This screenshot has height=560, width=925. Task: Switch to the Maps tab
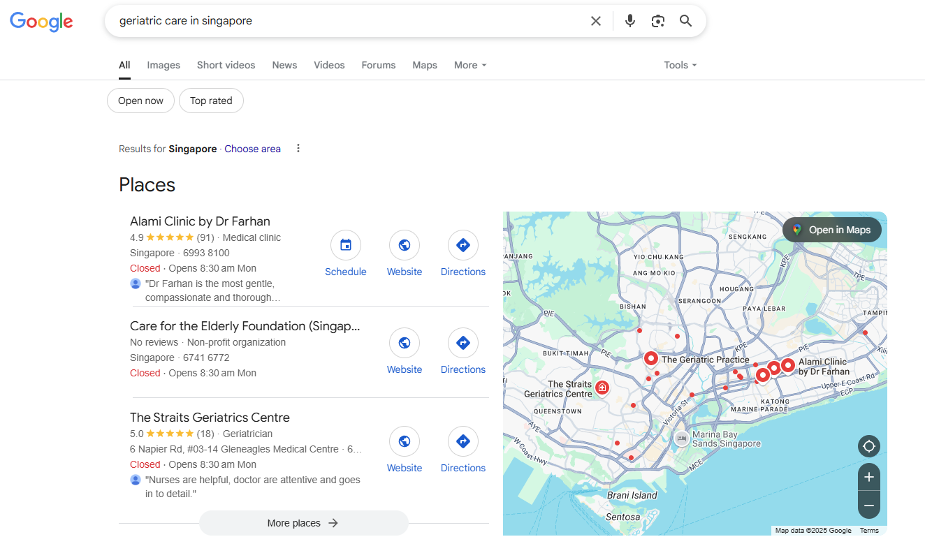(425, 65)
